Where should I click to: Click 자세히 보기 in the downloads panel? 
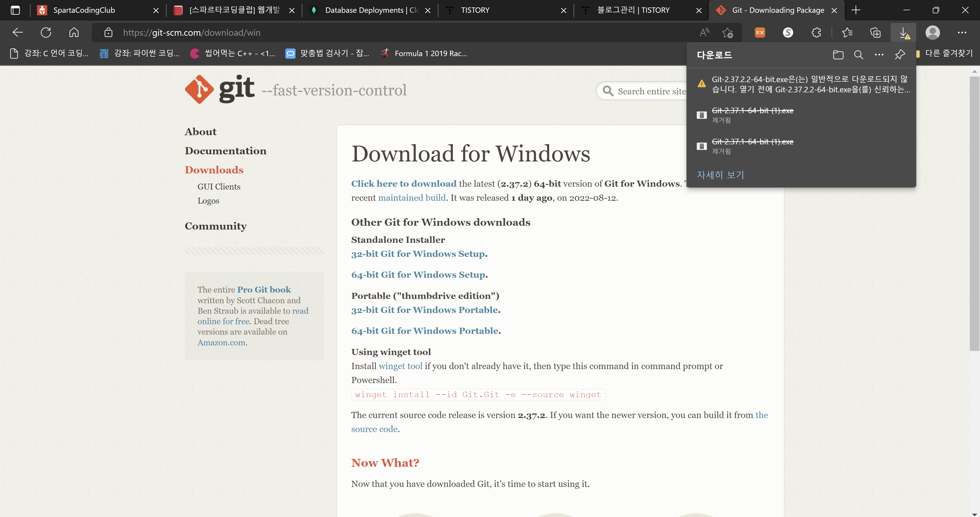(x=720, y=175)
